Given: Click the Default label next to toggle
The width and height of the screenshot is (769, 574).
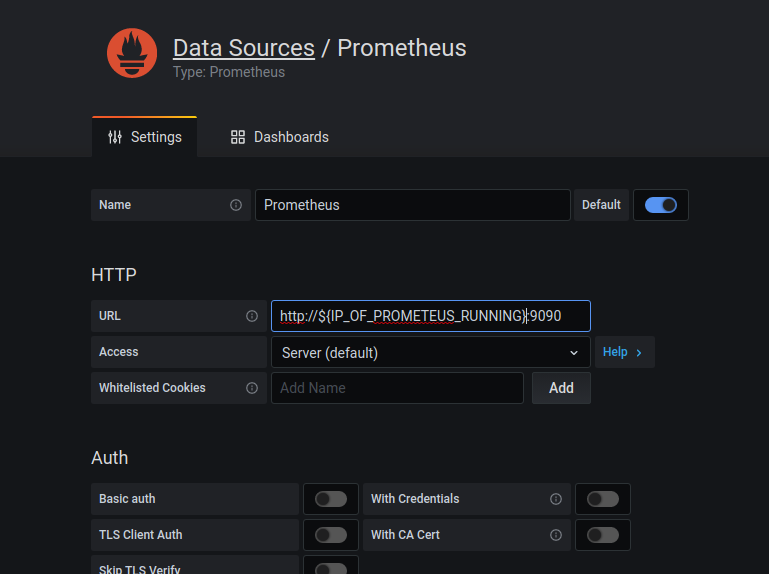Looking at the screenshot, I should coord(601,205).
